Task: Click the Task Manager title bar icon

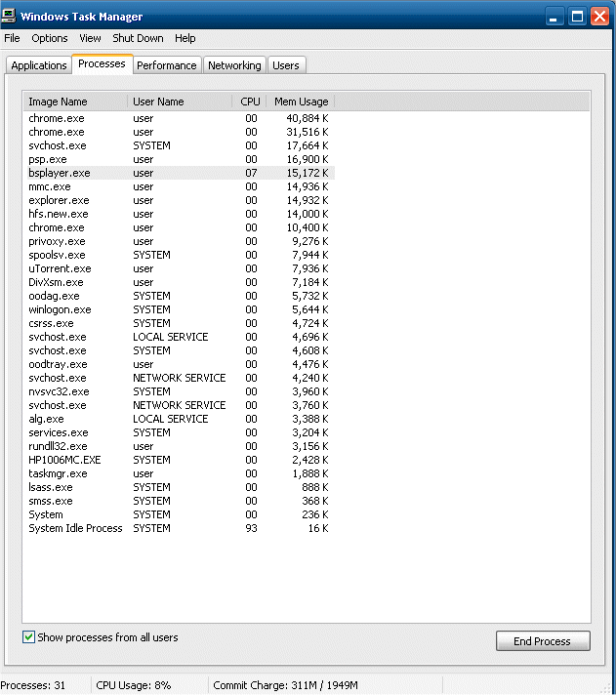Action: coord(8,16)
